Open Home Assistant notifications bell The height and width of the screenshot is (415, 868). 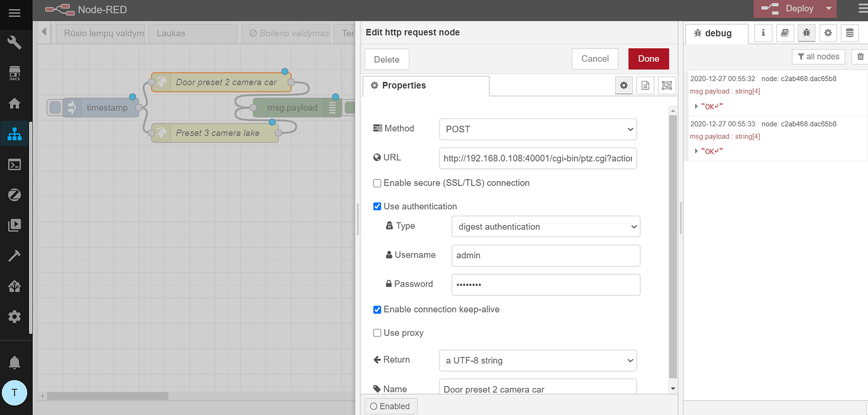pyautogui.click(x=14, y=362)
